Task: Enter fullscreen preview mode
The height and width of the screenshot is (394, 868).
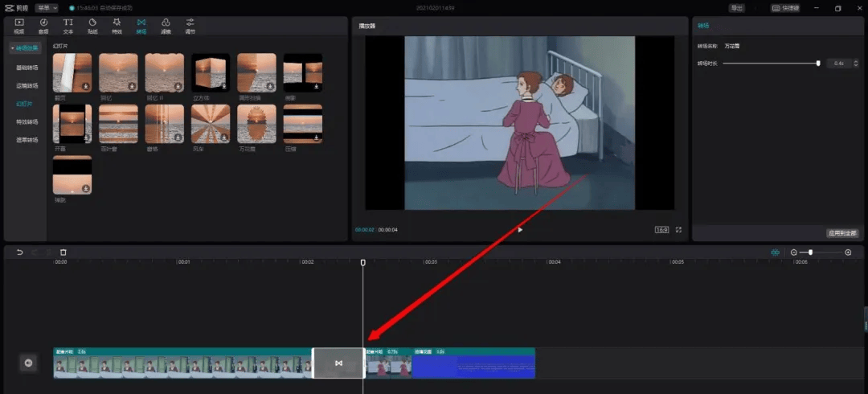Action: [678, 229]
